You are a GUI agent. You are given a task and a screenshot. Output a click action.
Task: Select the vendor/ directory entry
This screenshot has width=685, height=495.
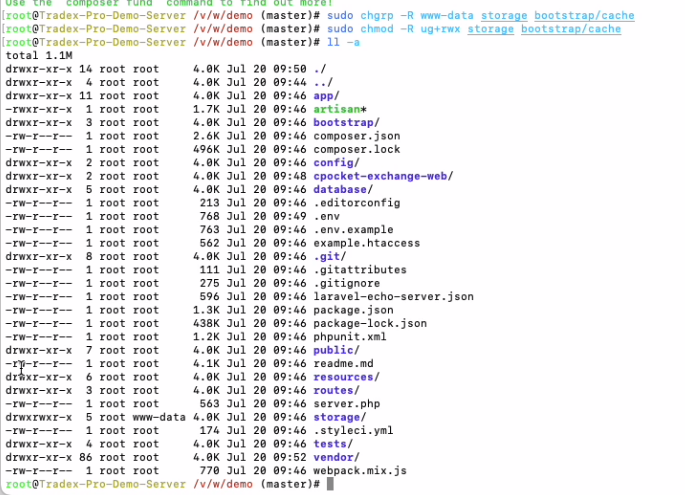coord(336,457)
